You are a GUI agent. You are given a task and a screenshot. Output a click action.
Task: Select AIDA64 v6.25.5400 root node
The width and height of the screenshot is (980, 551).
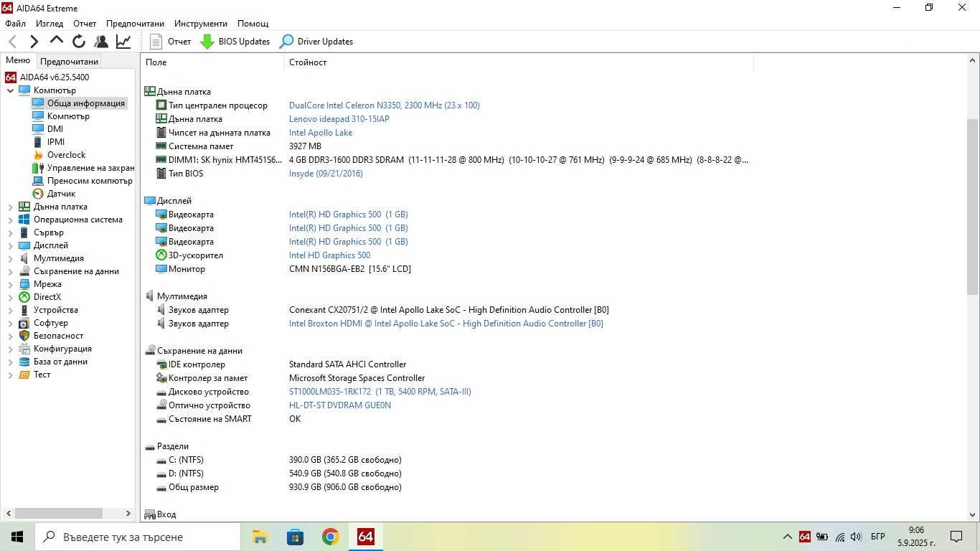[55, 77]
